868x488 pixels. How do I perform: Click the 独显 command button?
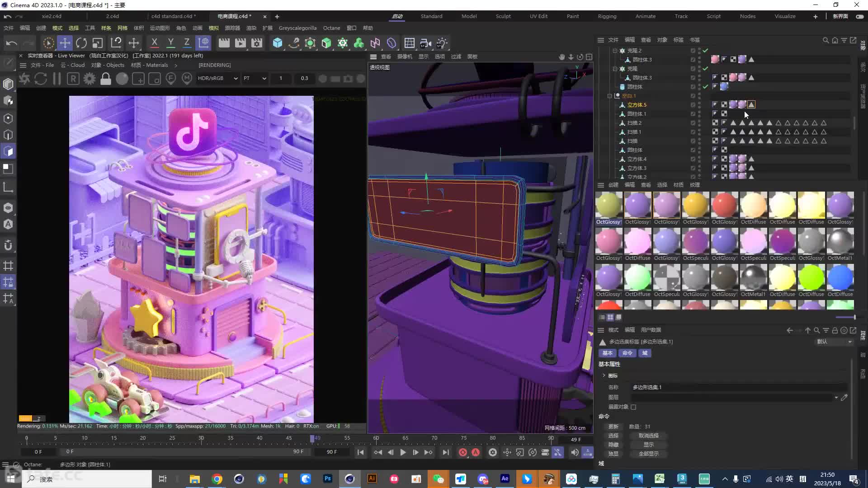(613, 454)
